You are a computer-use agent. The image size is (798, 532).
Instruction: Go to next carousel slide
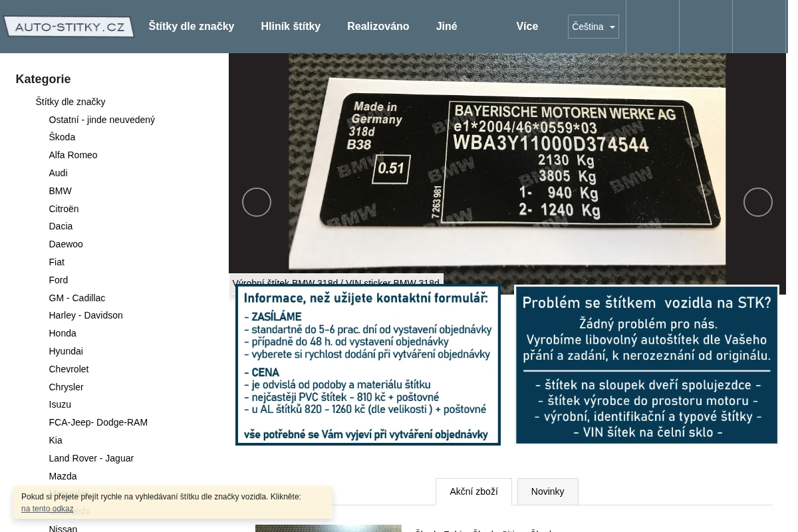pyautogui.click(x=757, y=202)
